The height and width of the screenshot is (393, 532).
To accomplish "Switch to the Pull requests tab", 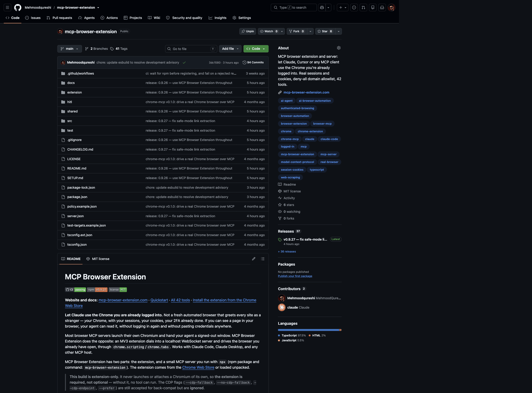I will pyautogui.click(x=59, y=18).
